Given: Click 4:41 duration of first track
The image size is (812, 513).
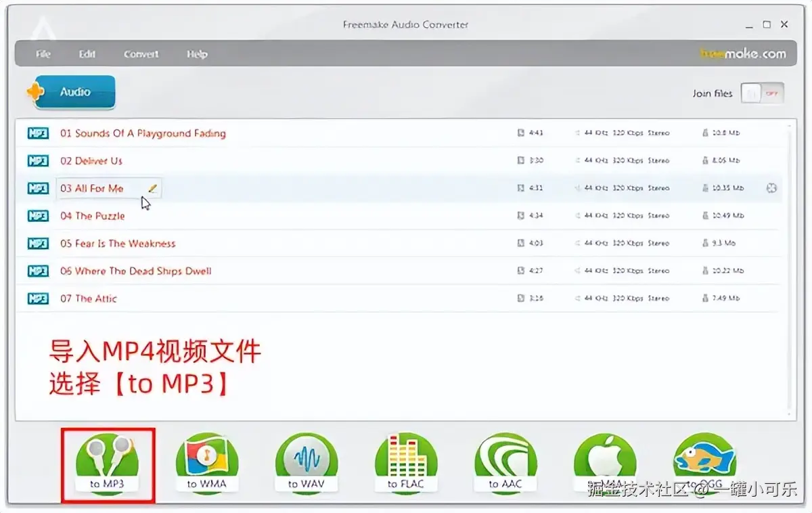Looking at the screenshot, I should [x=536, y=133].
